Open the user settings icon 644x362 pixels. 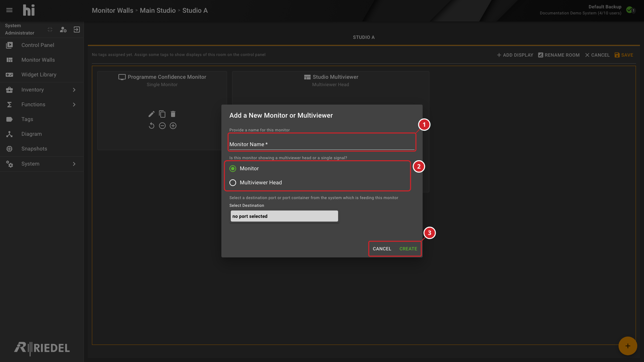[x=63, y=29]
